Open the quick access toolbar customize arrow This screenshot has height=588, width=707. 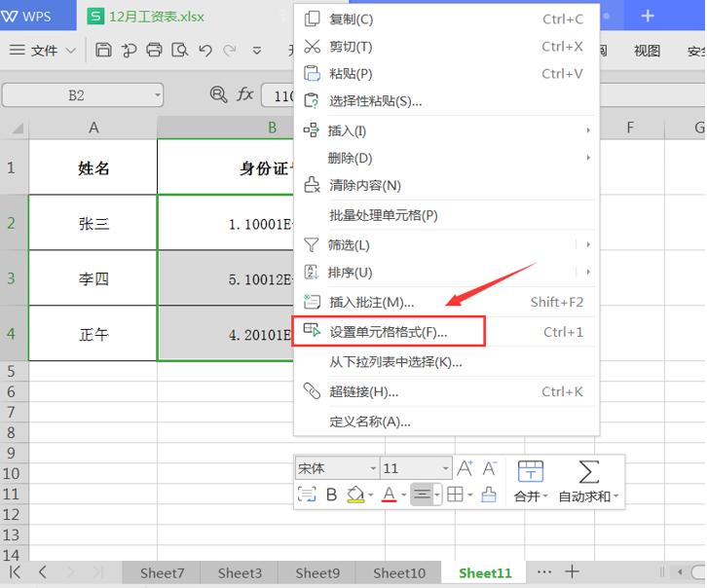[257, 51]
